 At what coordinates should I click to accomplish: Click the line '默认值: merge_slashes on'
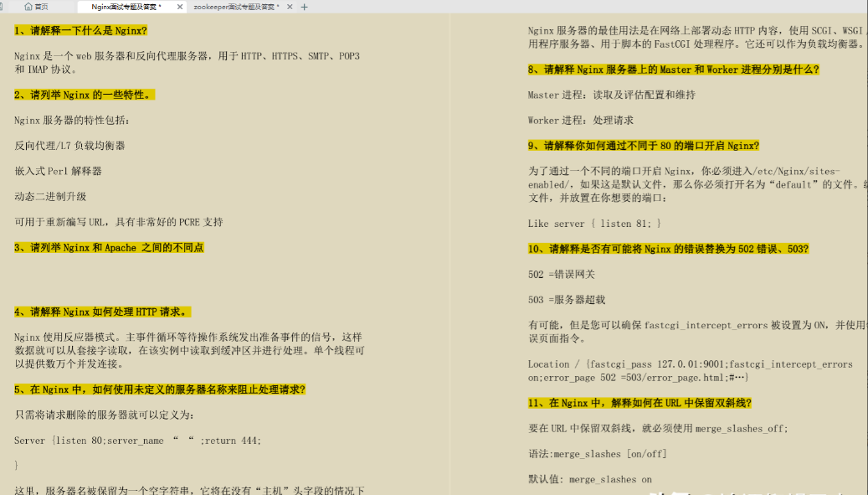click(x=589, y=479)
